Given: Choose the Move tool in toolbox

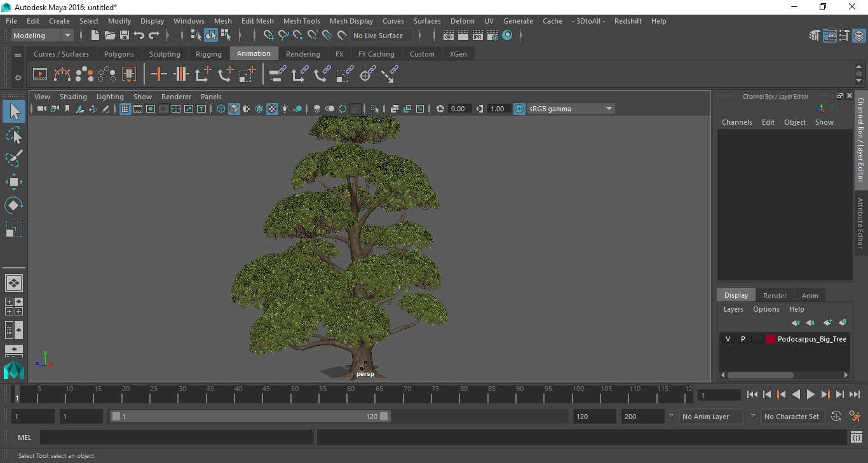Looking at the screenshot, I should click(14, 182).
